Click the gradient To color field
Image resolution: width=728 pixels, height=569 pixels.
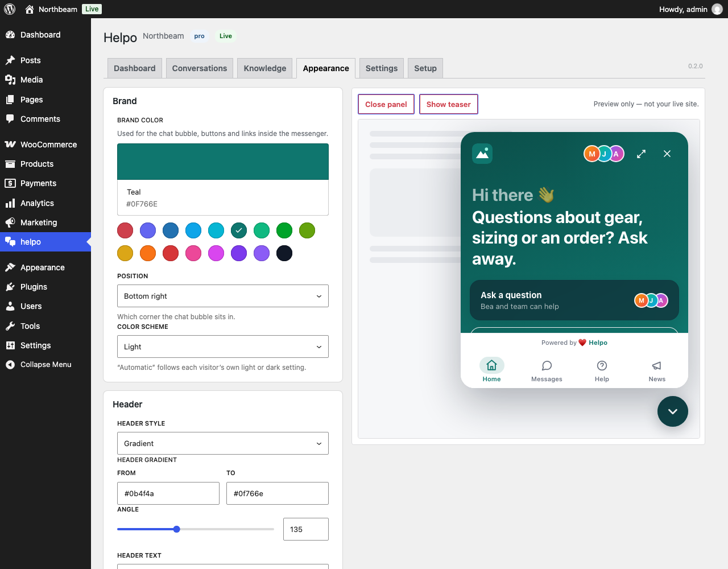click(278, 493)
